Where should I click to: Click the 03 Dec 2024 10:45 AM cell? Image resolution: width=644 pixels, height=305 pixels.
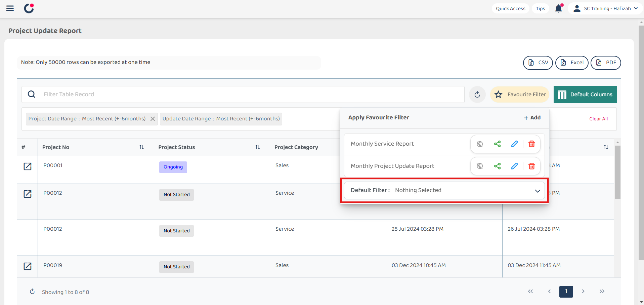coord(419,265)
